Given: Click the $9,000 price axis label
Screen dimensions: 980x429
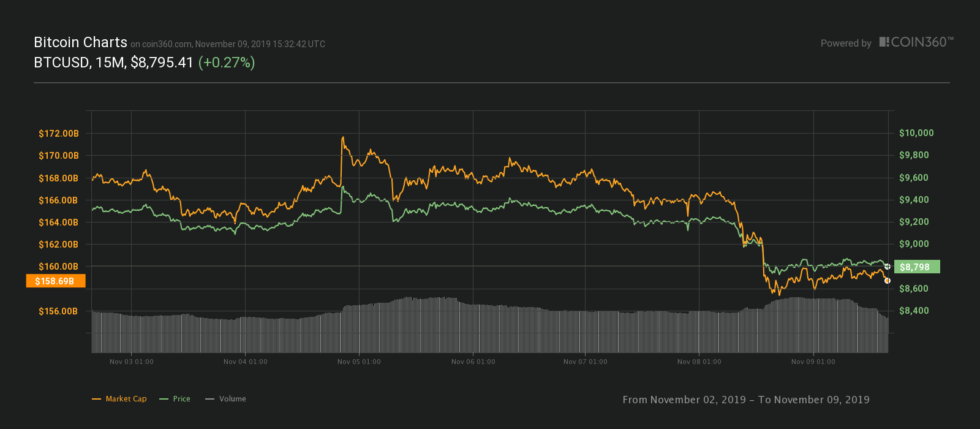Looking at the screenshot, I should (914, 244).
